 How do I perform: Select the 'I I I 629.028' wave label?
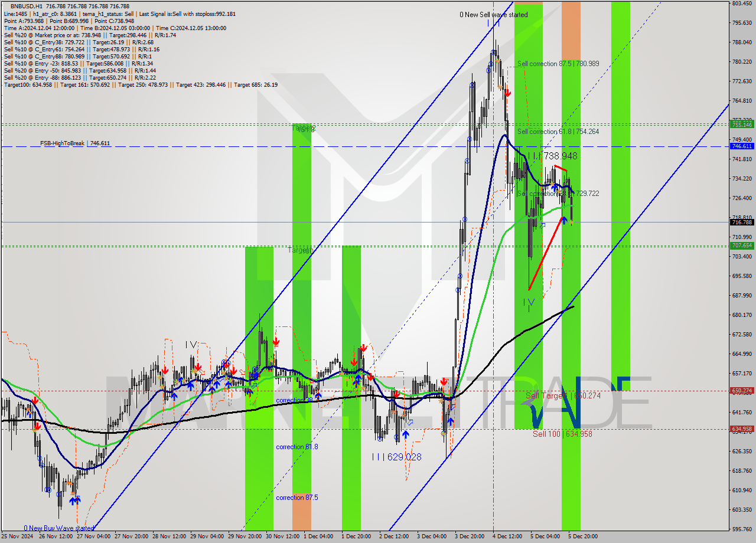click(397, 457)
